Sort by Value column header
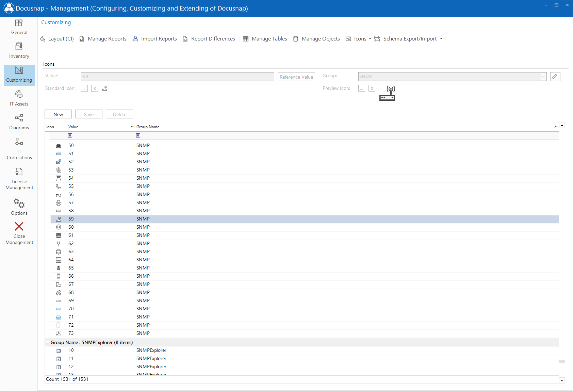573x392 pixels. tap(101, 127)
